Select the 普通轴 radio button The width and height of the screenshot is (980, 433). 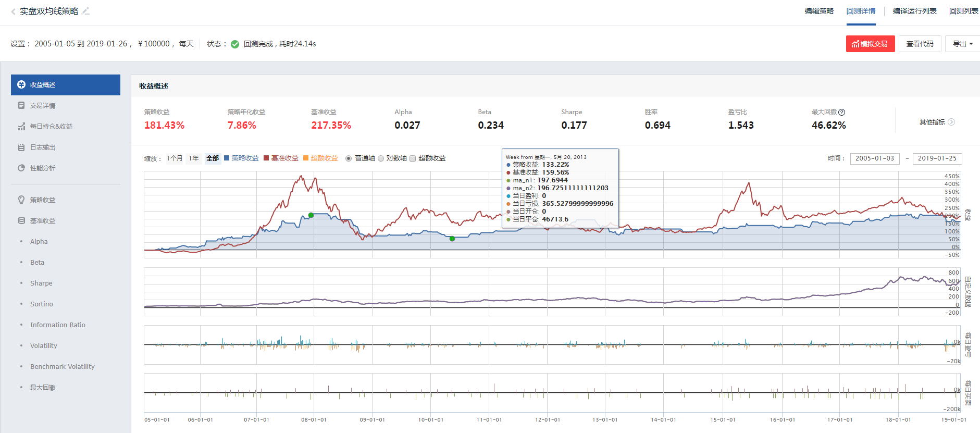pyautogui.click(x=349, y=158)
